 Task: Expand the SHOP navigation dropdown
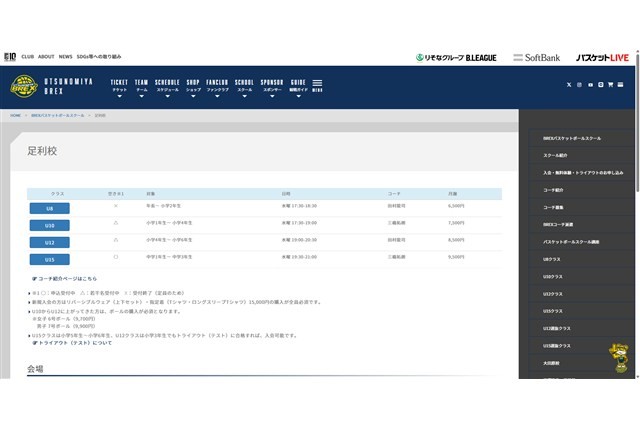[x=193, y=85]
